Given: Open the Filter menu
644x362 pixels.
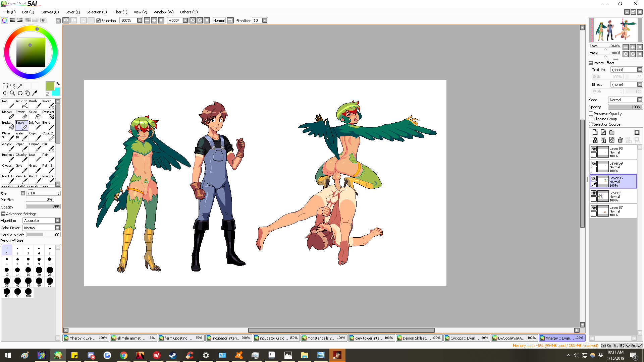Looking at the screenshot, I should [x=120, y=12].
